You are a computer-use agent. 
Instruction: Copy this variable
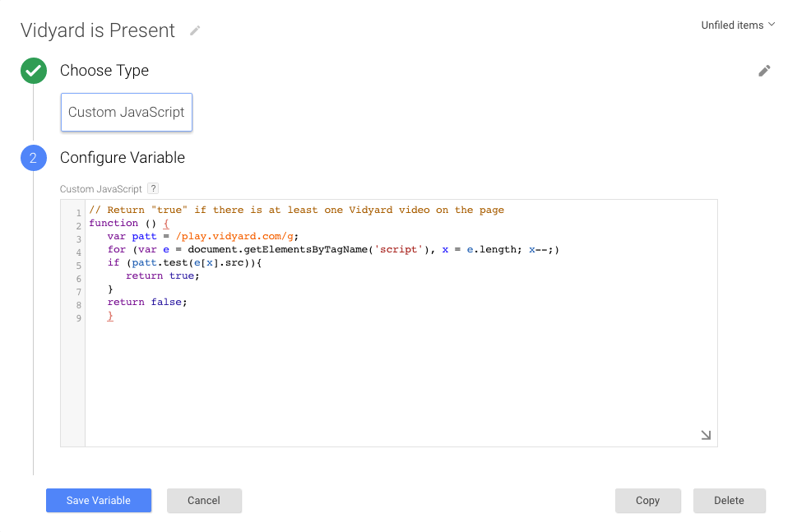(x=647, y=501)
